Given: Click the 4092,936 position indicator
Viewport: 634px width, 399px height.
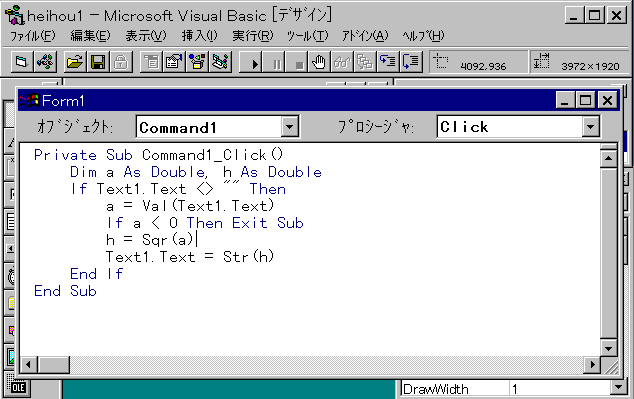Looking at the screenshot, I should (479, 62).
